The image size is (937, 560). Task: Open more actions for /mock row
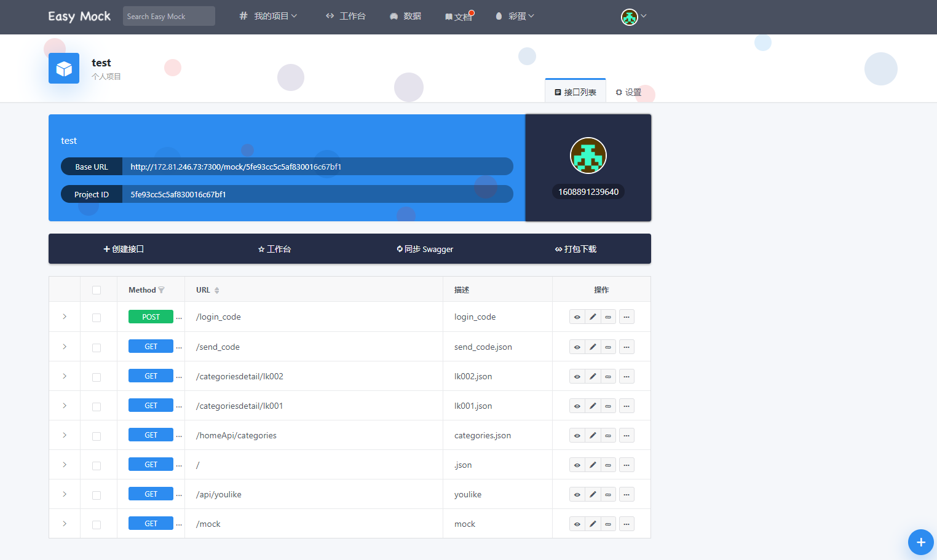point(627,524)
